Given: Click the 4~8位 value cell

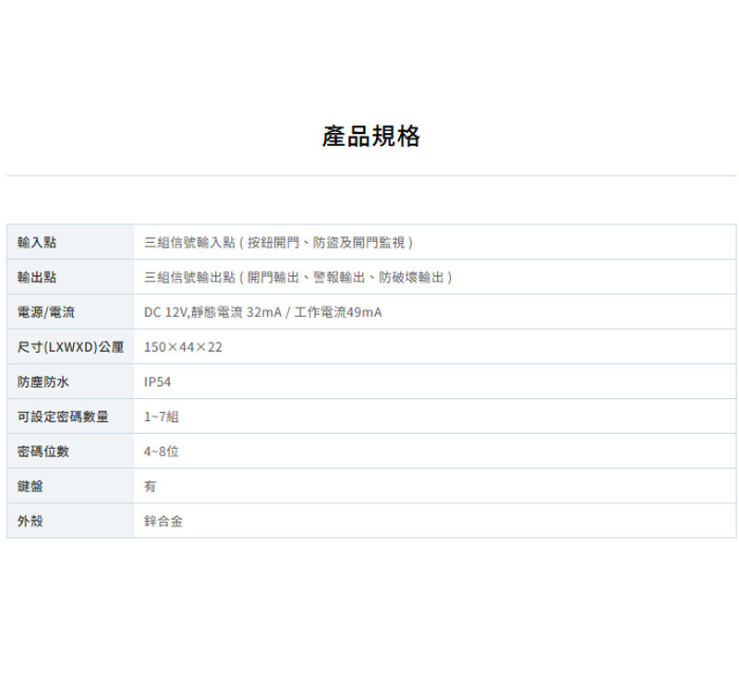Looking at the screenshot, I should pyautogui.click(x=162, y=452).
